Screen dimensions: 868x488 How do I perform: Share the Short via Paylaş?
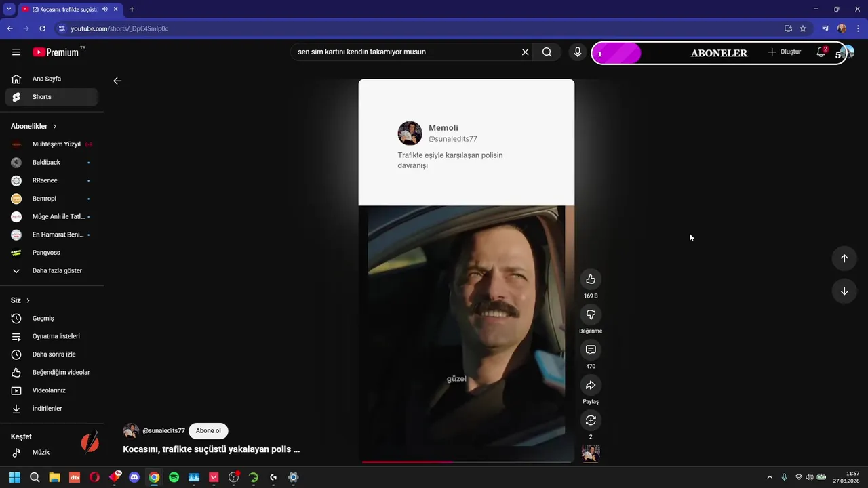click(x=591, y=385)
